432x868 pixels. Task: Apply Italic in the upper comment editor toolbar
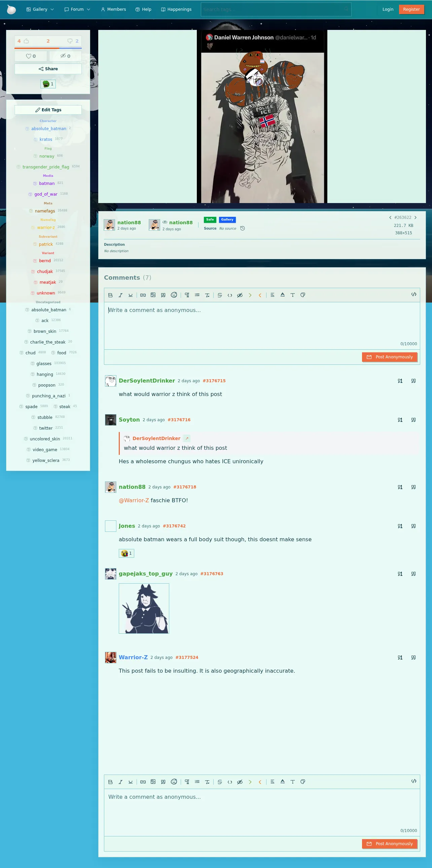(120, 295)
